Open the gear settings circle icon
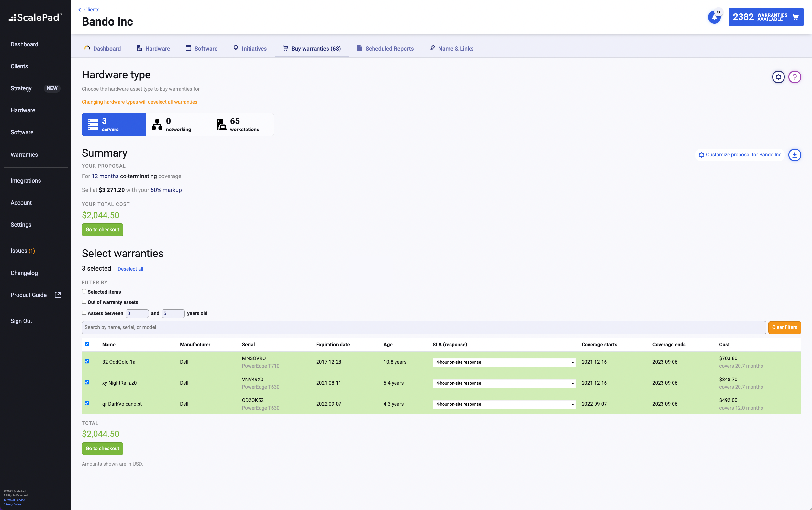This screenshot has height=510, width=812. pos(778,77)
